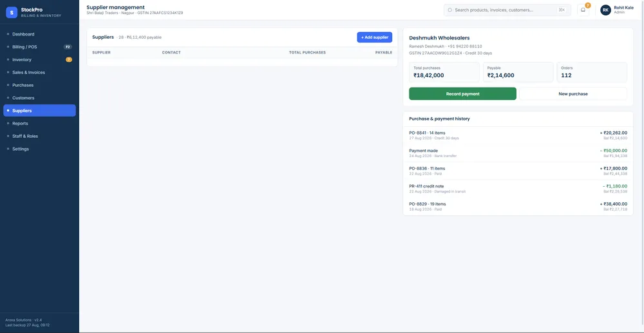This screenshot has width=644, height=333.
Task: Select the Suppliers sidebar item
Action: click(x=39, y=110)
